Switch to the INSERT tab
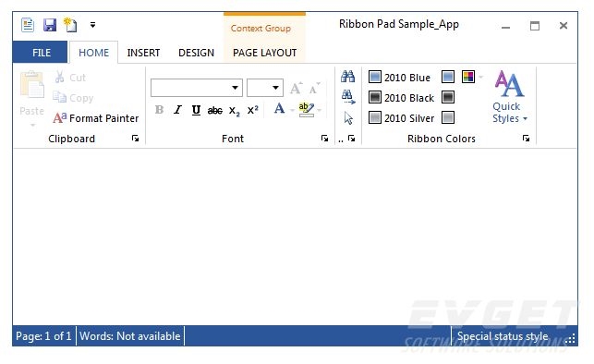This screenshot has width=594, height=364. (x=143, y=53)
